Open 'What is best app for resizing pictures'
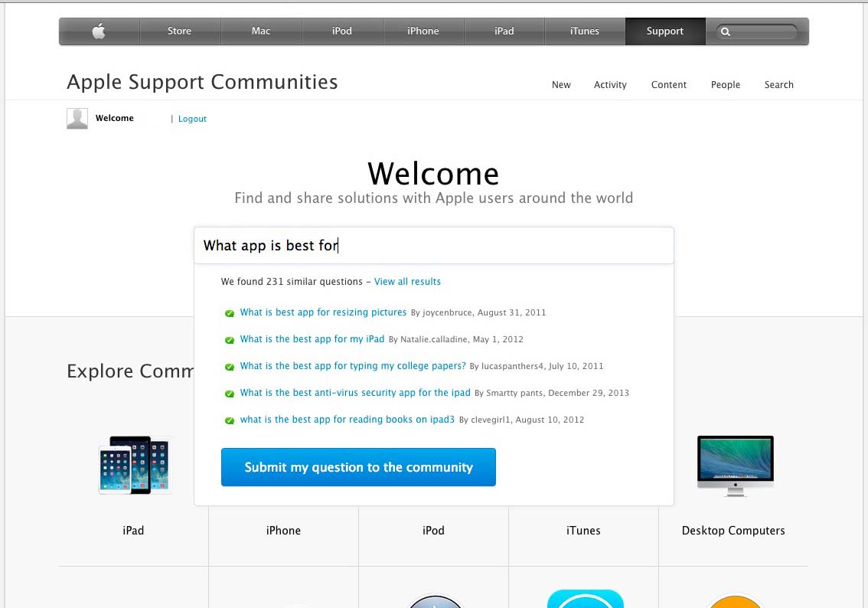The height and width of the screenshot is (608, 868). pyautogui.click(x=323, y=312)
